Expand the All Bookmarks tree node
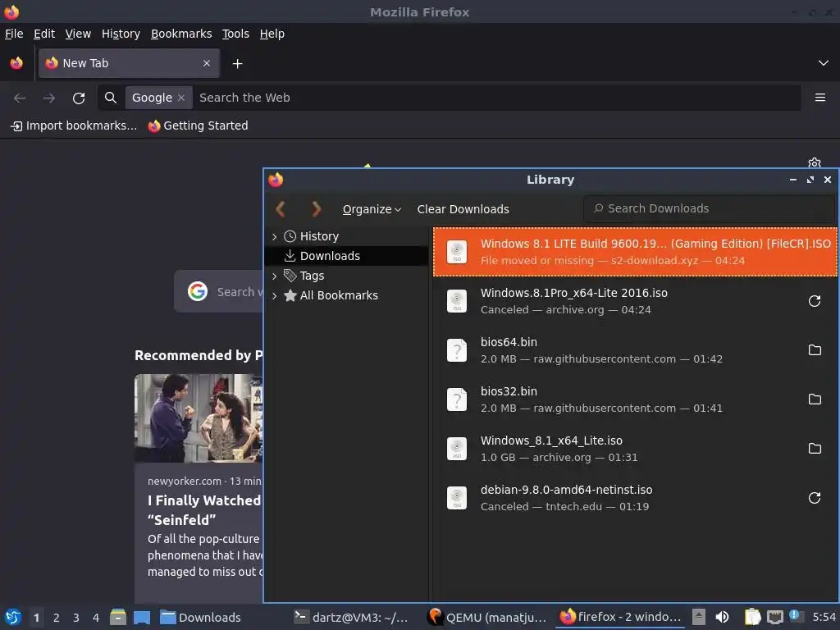The image size is (840, 630). pos(274,295)
